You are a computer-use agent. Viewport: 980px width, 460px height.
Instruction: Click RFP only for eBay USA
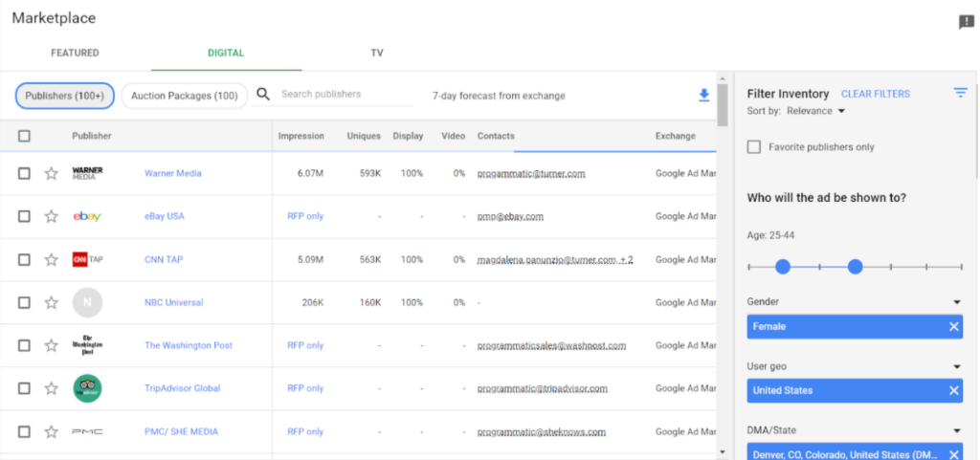tap(305, 216)
